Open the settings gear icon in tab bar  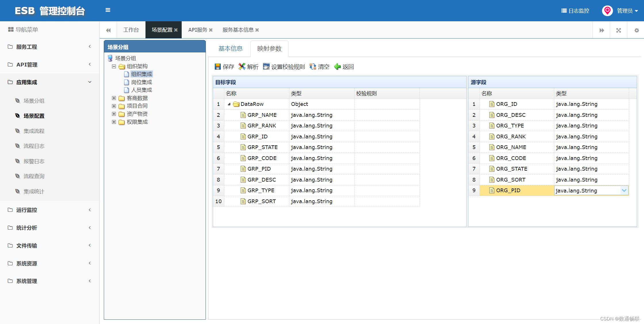coord(637,30)
